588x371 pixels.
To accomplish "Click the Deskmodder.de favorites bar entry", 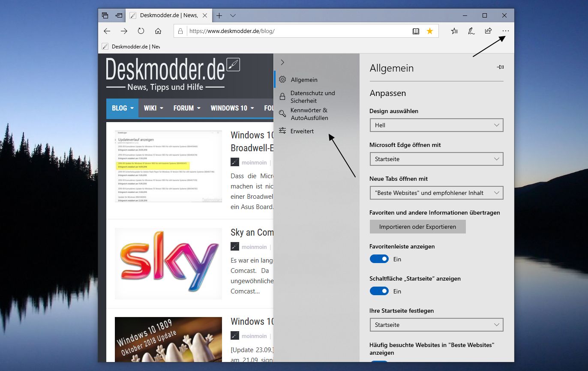I will [x=131, y=46].
